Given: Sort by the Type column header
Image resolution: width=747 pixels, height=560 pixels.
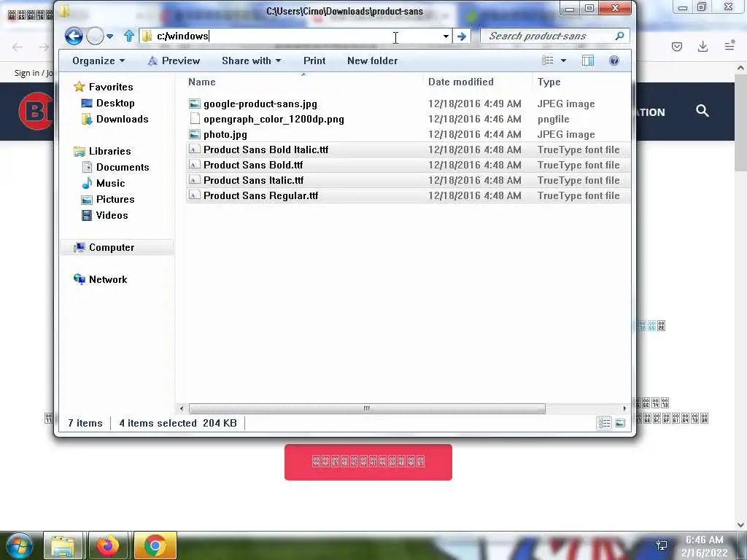Looking at the screenshot, I should 581,82.
